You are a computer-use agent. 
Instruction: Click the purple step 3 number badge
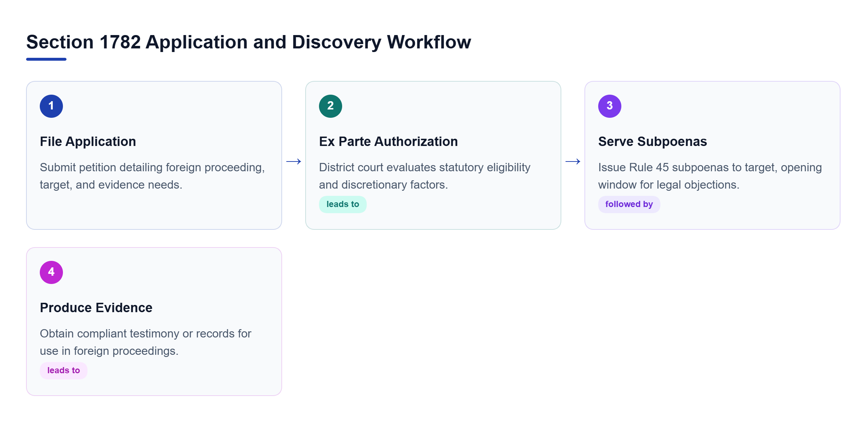coord(610,106)
